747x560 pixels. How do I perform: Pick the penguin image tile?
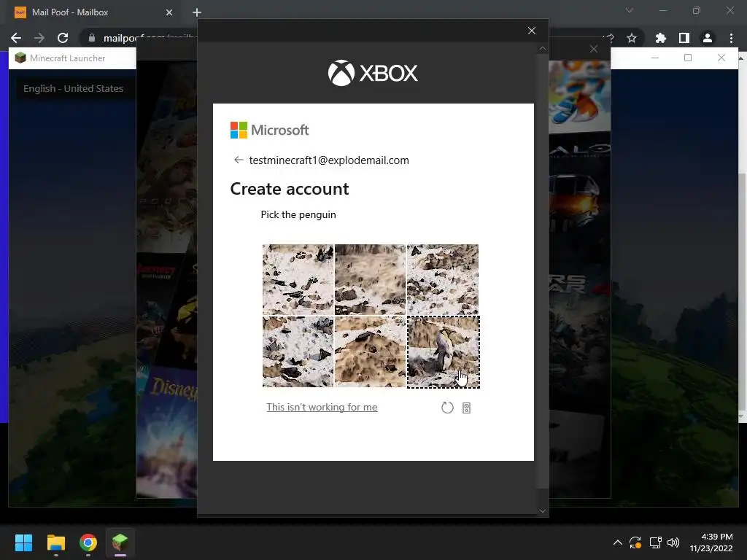pyautogui.click(x=443, y=352)
